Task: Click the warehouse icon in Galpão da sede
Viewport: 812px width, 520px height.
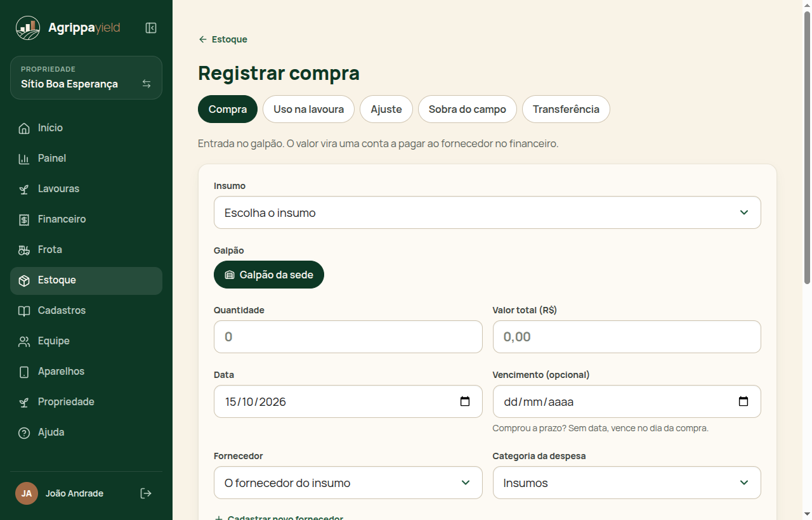Action: pyautogui.click(x=230, y=275)
